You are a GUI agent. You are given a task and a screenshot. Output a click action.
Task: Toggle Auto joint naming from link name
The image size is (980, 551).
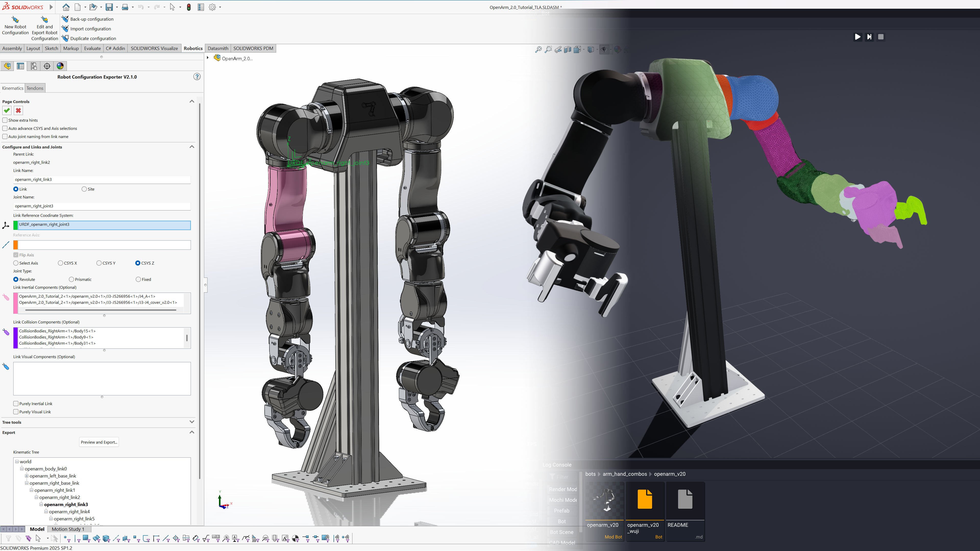5,136
